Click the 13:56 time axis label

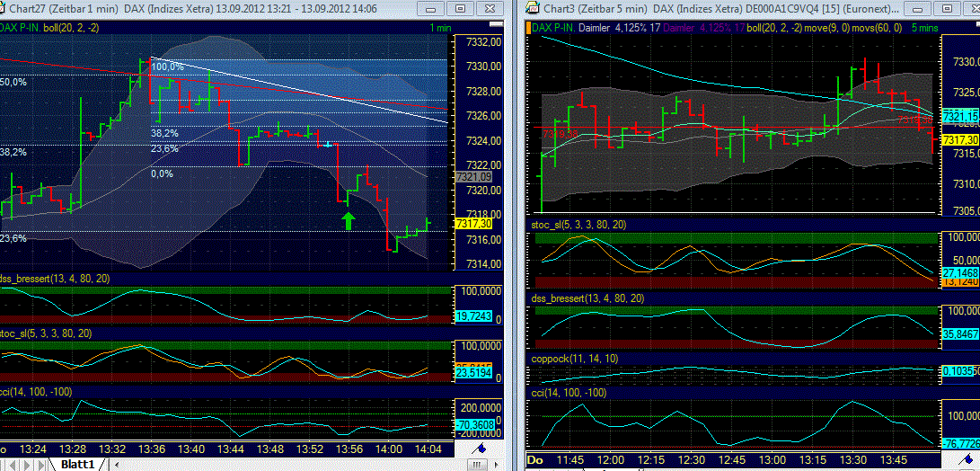tap(349, 449)
